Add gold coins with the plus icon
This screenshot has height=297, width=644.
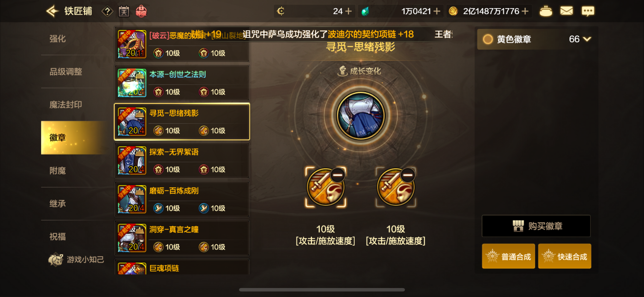point(525,11)
